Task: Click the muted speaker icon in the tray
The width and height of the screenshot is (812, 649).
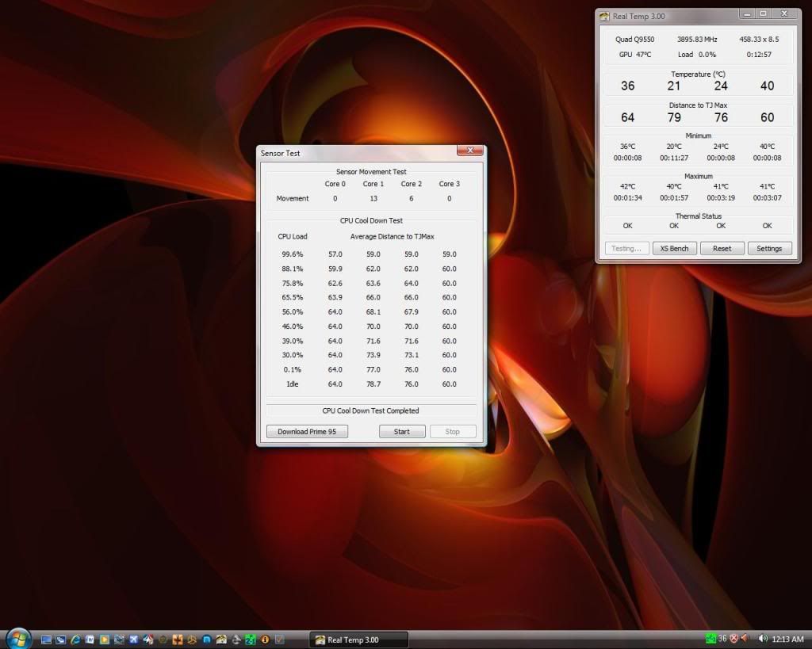Action: coord(746,639)
